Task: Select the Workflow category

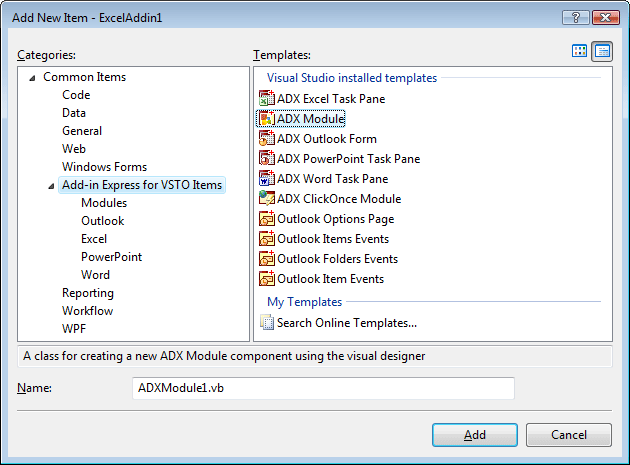Action: (x=88, y=311)
